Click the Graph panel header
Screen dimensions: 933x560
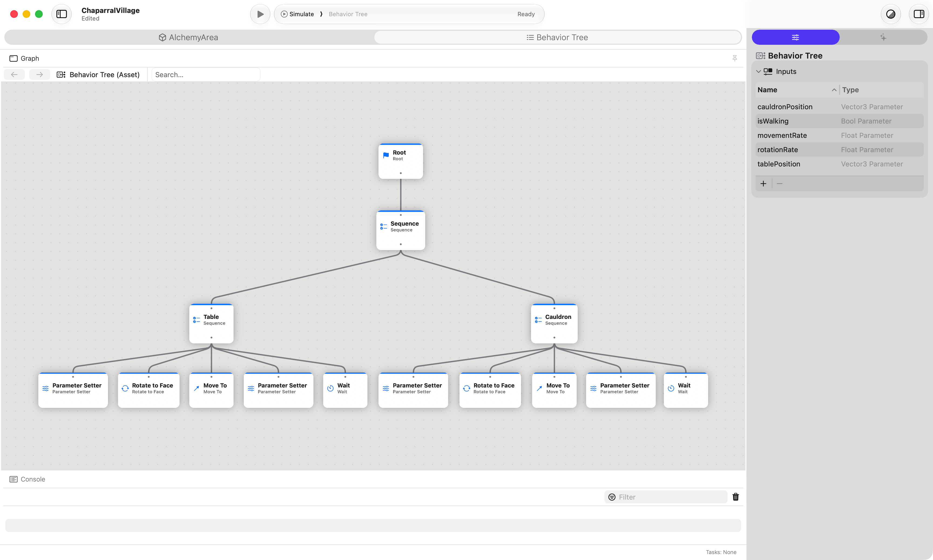(x=24, y=59)
